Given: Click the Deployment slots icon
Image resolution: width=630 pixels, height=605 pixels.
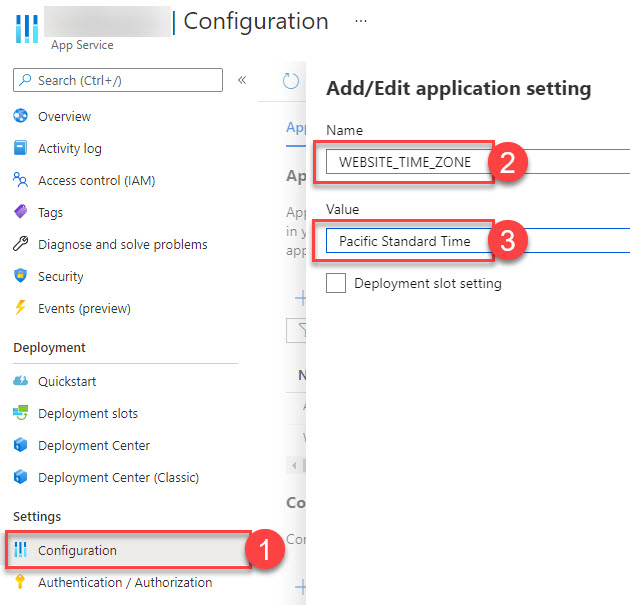Looking at the screenshot, I should coord(20,414).
